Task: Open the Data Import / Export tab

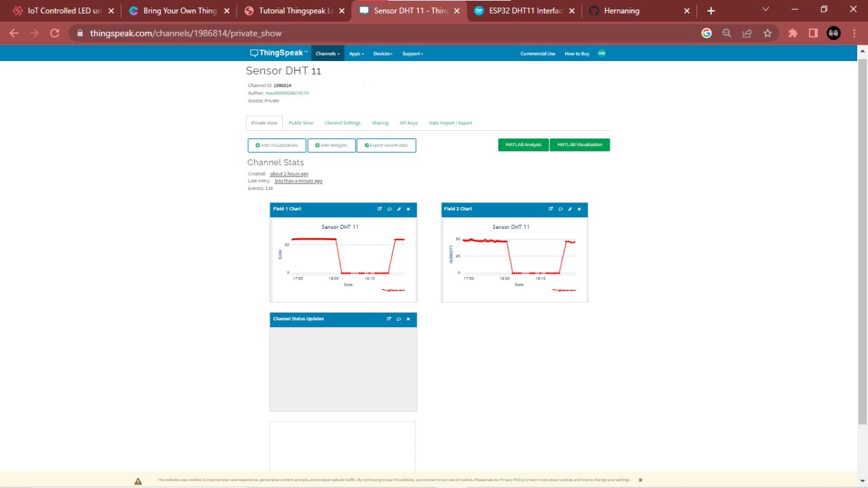Action: coord(450,123)
